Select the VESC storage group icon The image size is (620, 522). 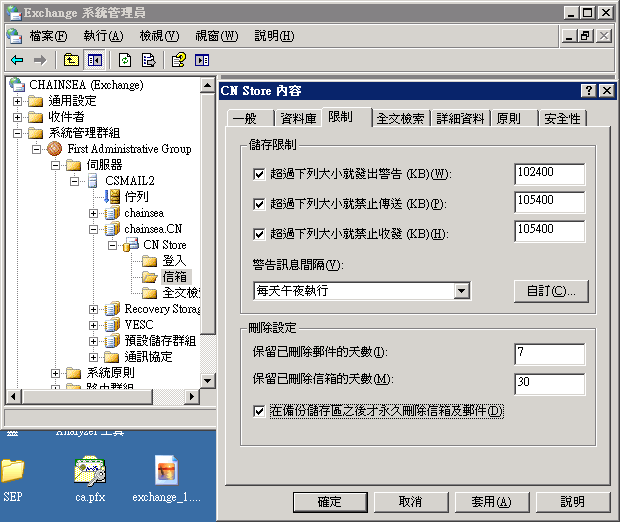pyautogui.click(x=112, y=325)
